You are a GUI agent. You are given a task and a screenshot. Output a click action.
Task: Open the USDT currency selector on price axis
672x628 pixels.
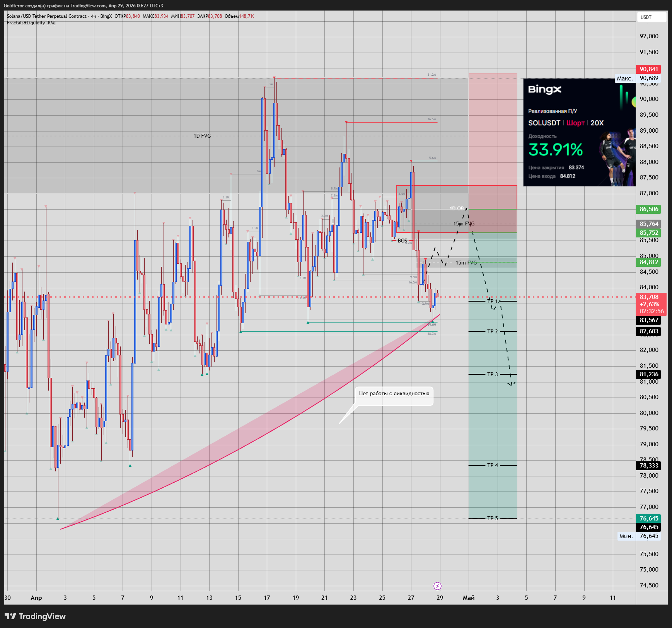click(x=652, y=17)
